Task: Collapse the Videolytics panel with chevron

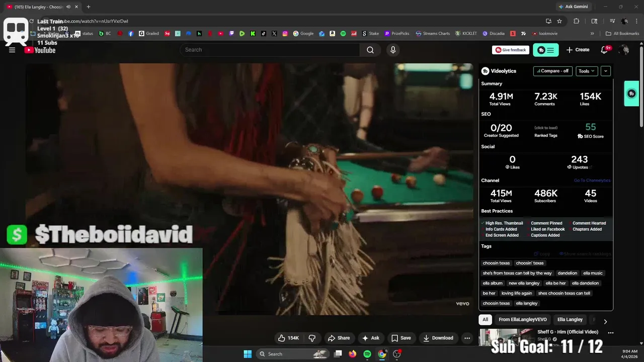Action: pyautogui.click(x=606, y=71)
